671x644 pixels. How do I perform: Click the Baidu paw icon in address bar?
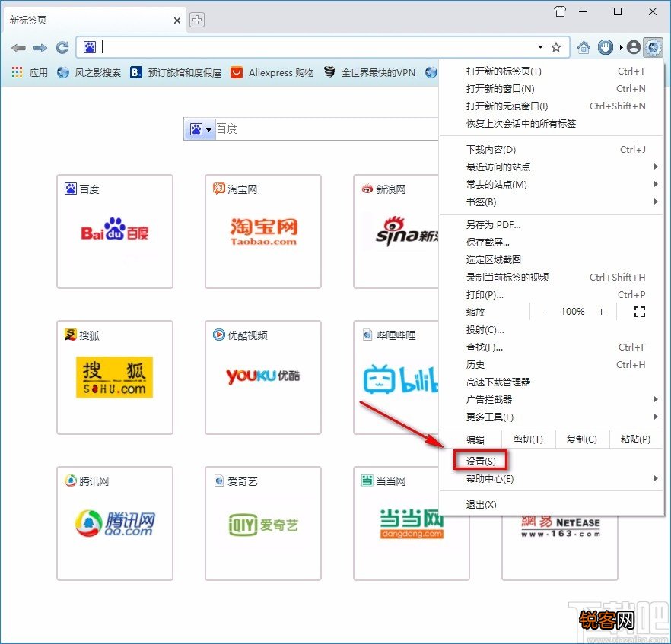click(90, 47)
